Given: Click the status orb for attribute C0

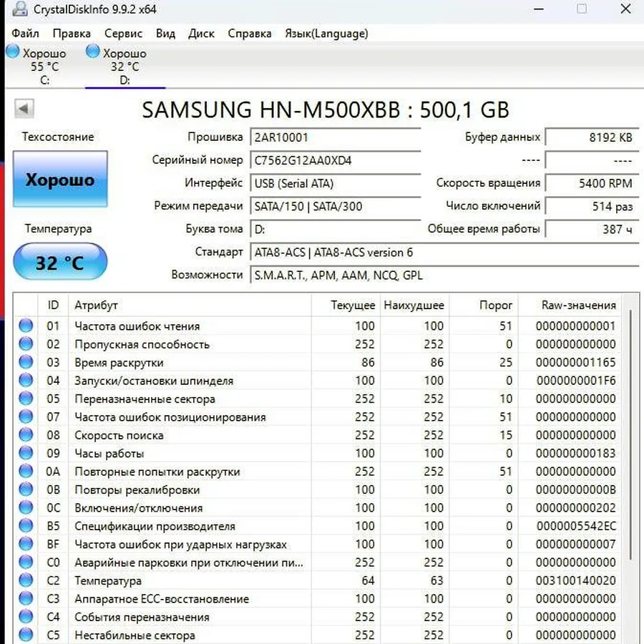Looking at the screenshot, I should [x=26, y=562].
